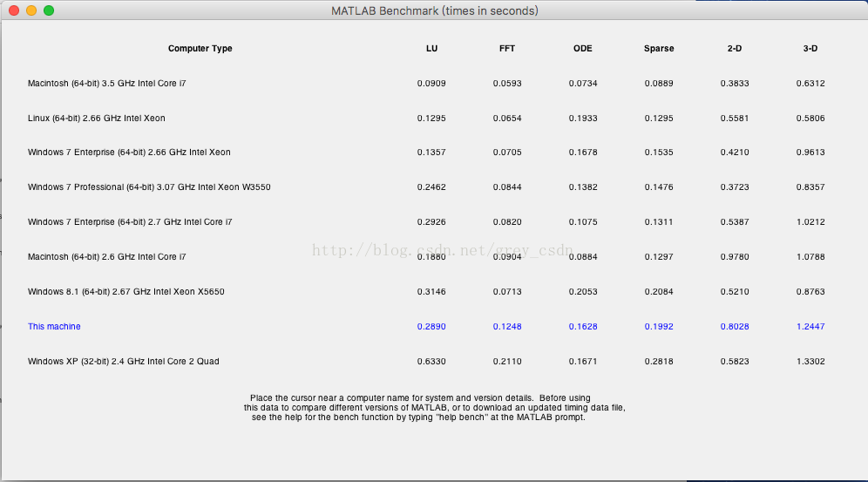Click LU value 0.2926
Screen dimensions: 868x482
(x=431, y=222)
